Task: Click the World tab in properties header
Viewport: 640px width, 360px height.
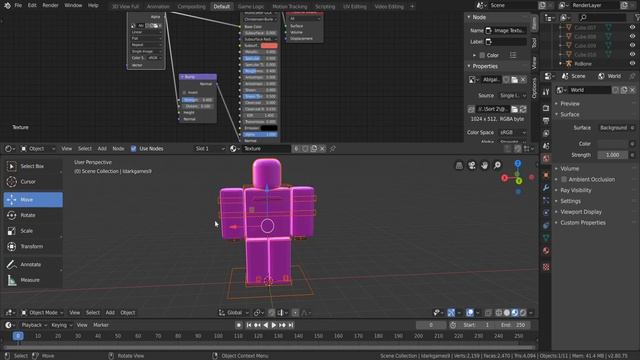Action: point(609,76)
